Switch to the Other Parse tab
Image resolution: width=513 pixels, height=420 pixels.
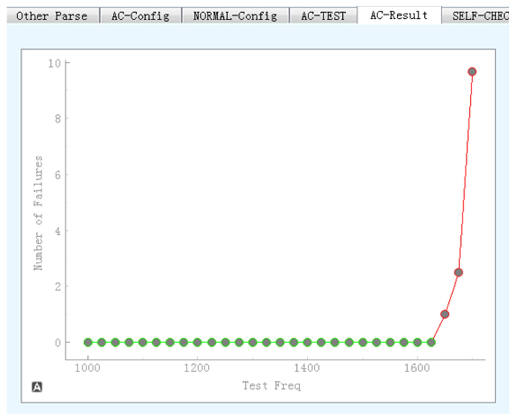click(52, 16)
